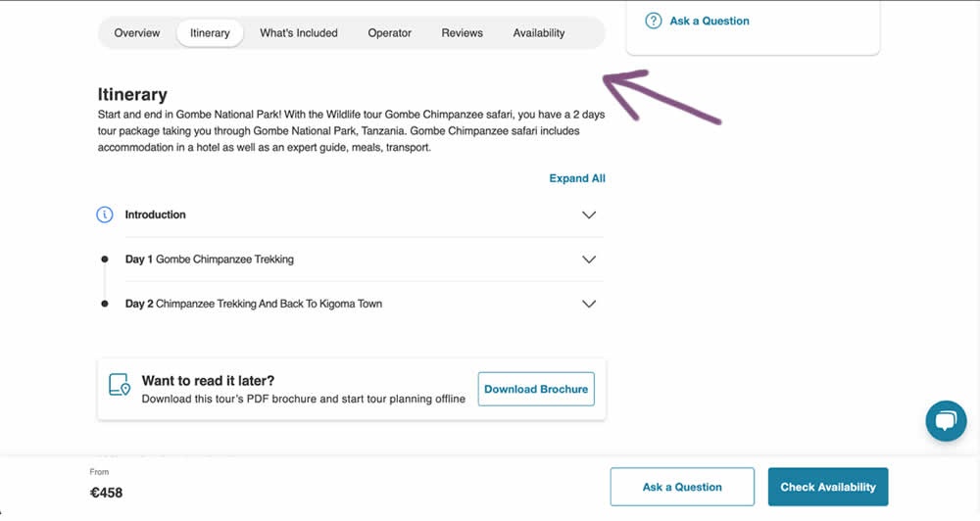This screenshot has height=521, width=980.
Task: Click the bottom Ask a Question button
Action: pyautogui.click(x=682, y=487)
